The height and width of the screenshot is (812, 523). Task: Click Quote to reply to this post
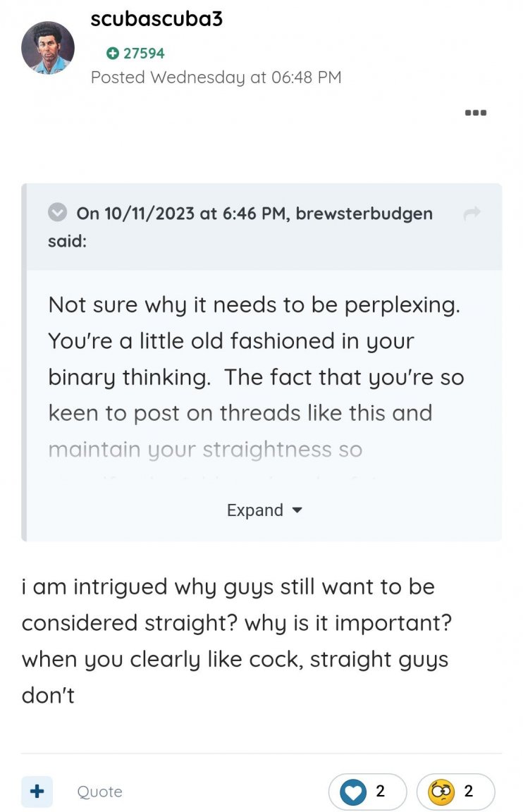[x=99, y=792]
